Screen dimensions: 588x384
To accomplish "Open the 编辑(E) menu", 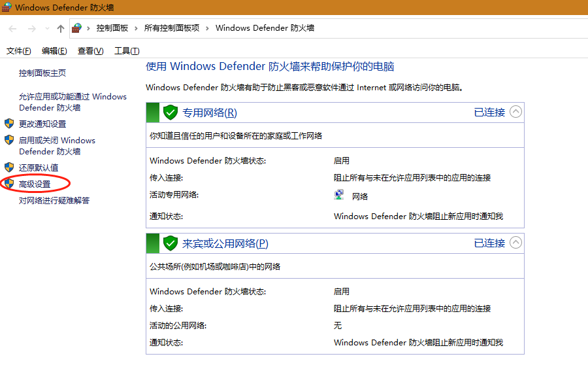I will point(54,50).
